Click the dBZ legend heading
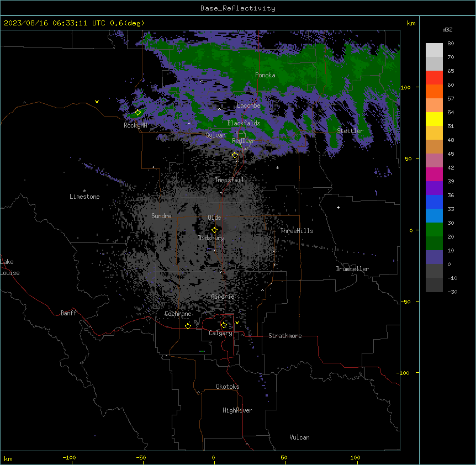 click(x=447, y=30)
